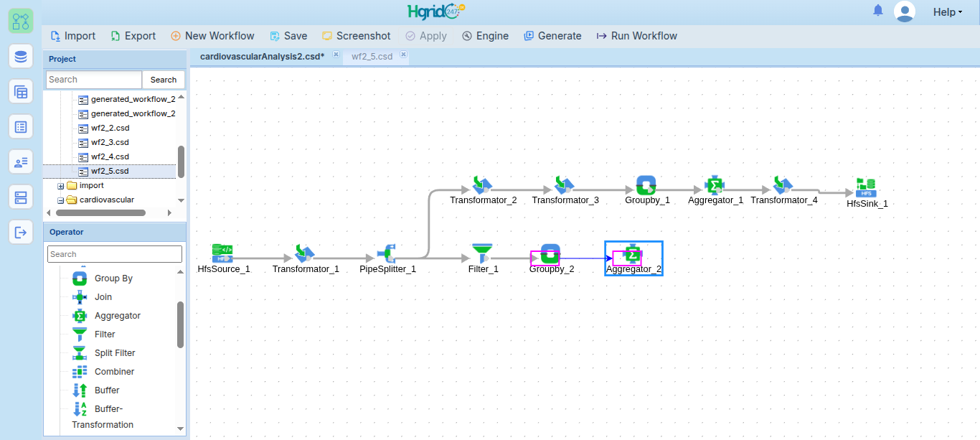980x440 pixels.
Task: Focus the Project search field
Action: [x=94, y=80]
